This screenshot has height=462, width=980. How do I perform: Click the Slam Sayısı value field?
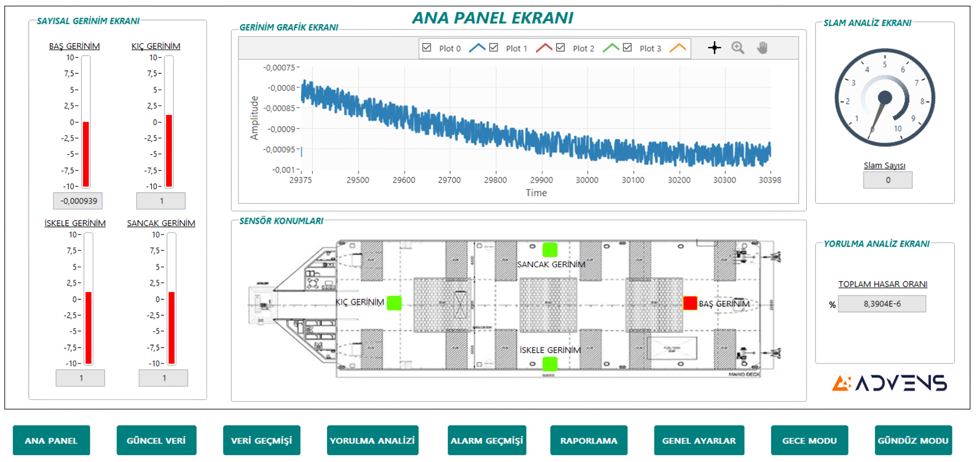coord(887,180)
